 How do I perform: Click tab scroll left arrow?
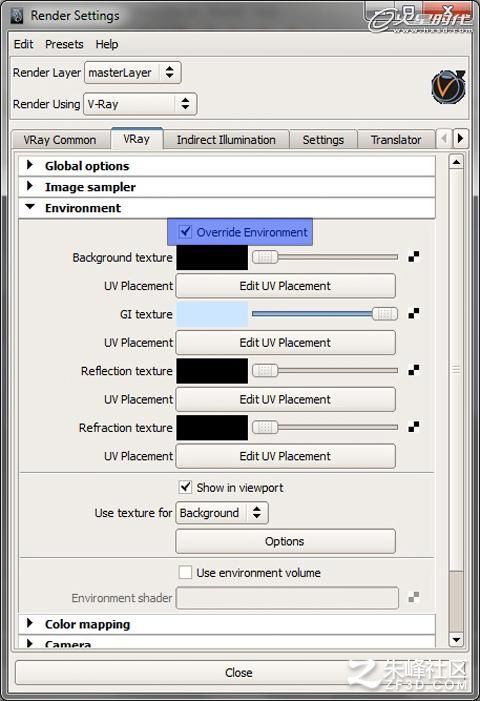point(444,139)
